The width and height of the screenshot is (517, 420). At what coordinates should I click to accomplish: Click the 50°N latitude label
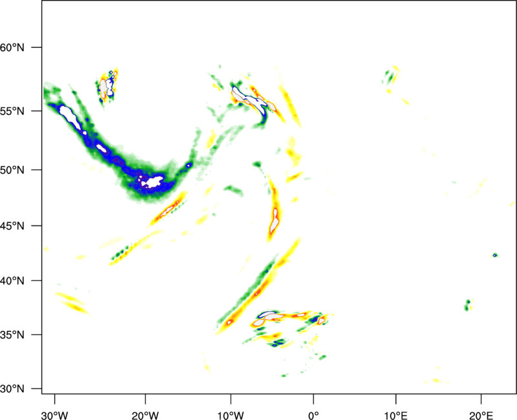(12, 170)
